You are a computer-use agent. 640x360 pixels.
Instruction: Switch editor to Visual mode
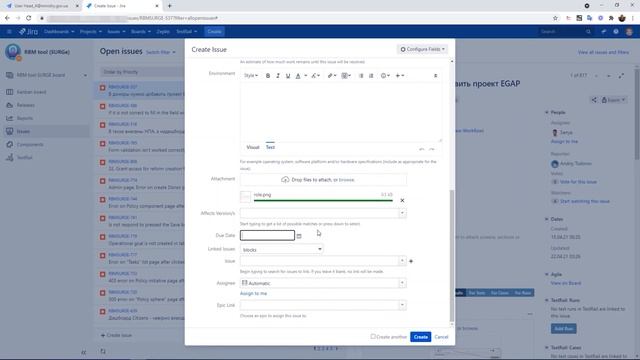[x=253, y=147]
